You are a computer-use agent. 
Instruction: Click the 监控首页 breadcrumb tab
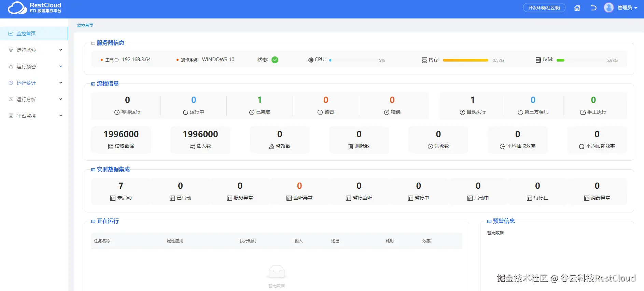coord(85,25)
